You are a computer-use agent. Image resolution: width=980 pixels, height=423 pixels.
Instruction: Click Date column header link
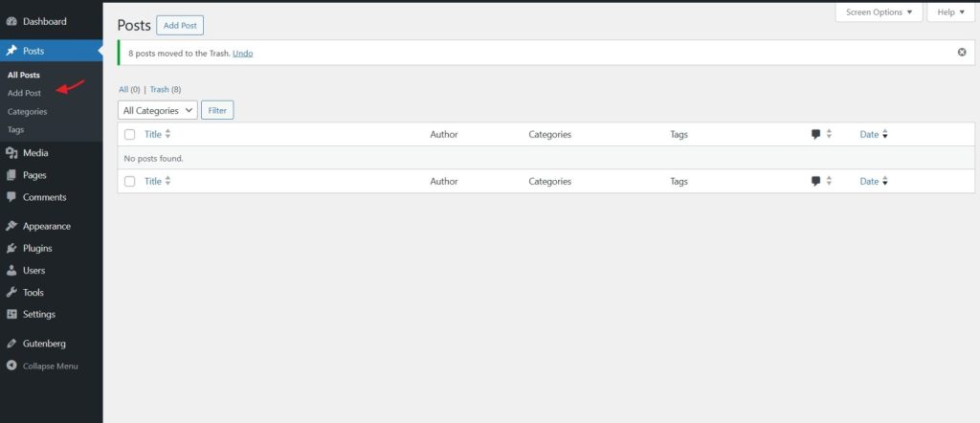click(869, 134)
